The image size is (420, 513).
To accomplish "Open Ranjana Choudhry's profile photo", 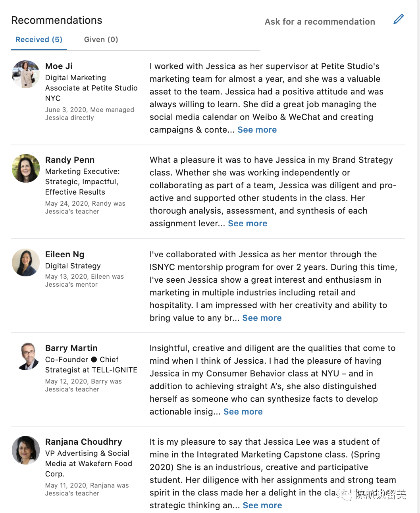I will 26,450.
